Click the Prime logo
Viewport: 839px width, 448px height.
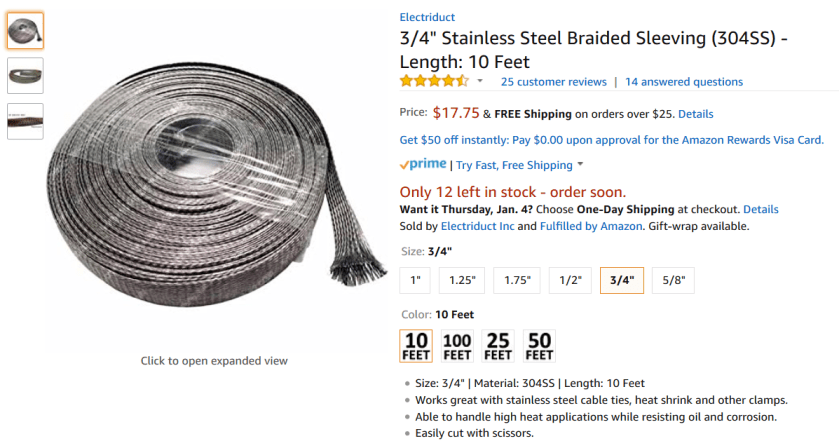click(422, 165)
